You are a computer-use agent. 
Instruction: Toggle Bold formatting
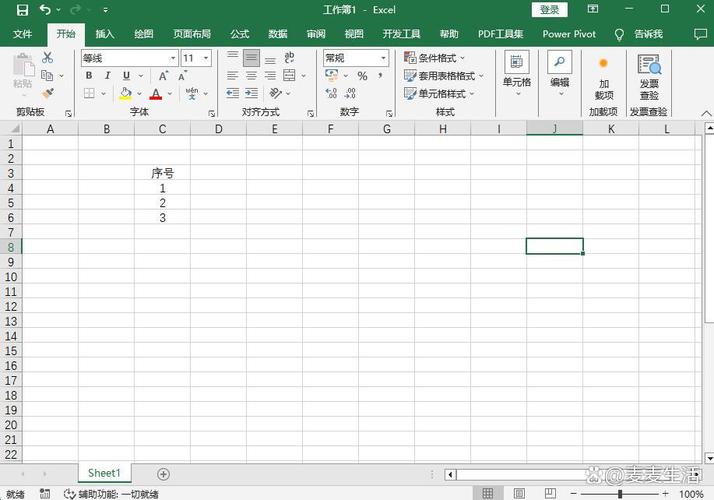(89, 76)
